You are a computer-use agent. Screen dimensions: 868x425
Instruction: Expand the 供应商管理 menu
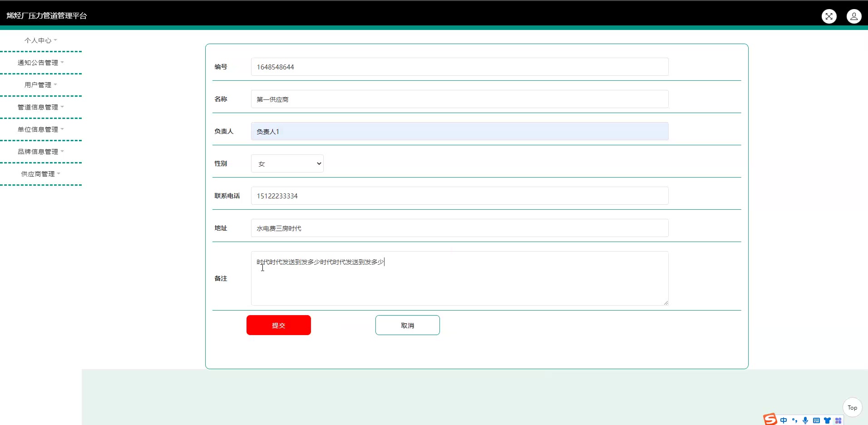coord(41,174)
